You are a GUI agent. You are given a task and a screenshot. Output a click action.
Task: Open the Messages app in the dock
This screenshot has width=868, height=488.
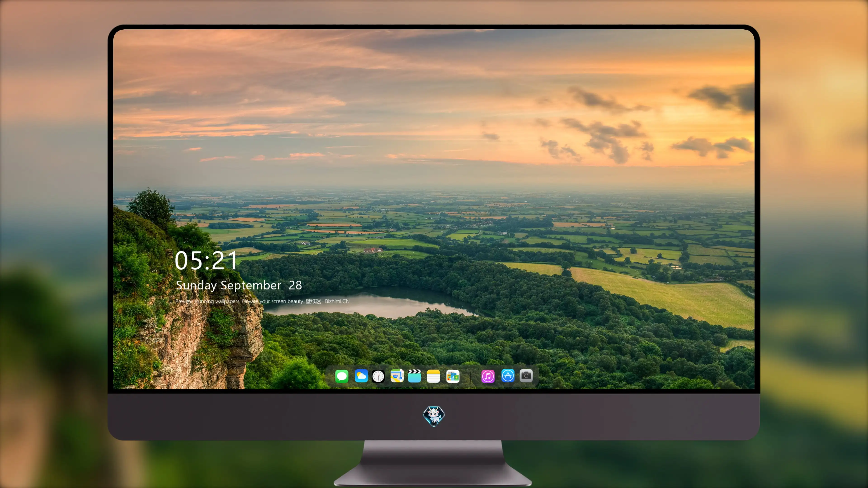coord(342,376)
